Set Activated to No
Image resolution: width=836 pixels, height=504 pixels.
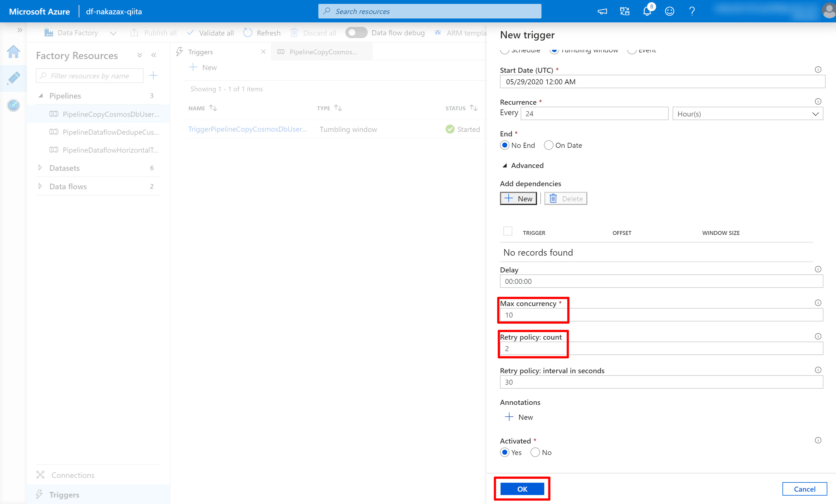pyautogui.click(x=535, y=452)
